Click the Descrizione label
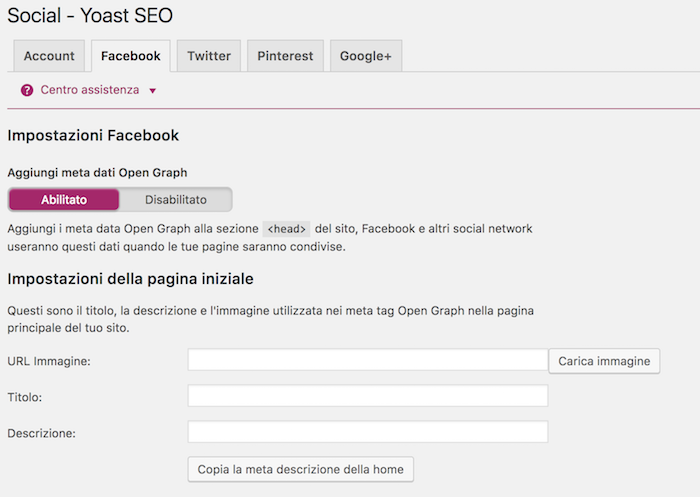Image resolution: width=700 pixels, height=497 pixels. click(42, 433)
